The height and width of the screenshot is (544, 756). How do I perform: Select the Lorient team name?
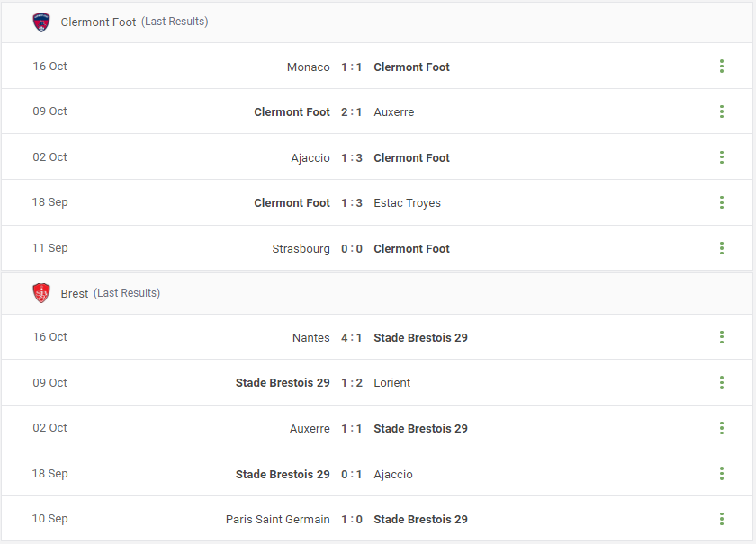click(x=392, y=382)
